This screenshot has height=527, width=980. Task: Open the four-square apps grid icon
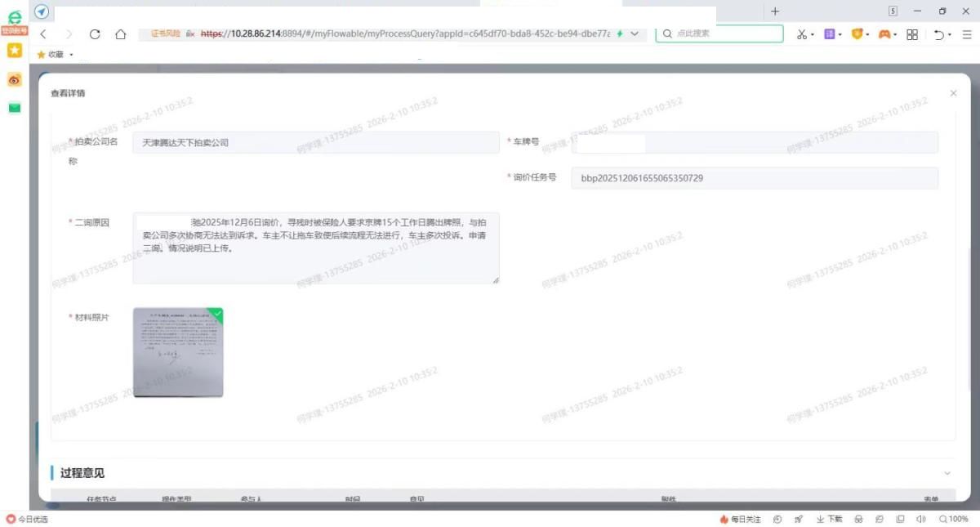pyautogui.click(x=912, y=34)
